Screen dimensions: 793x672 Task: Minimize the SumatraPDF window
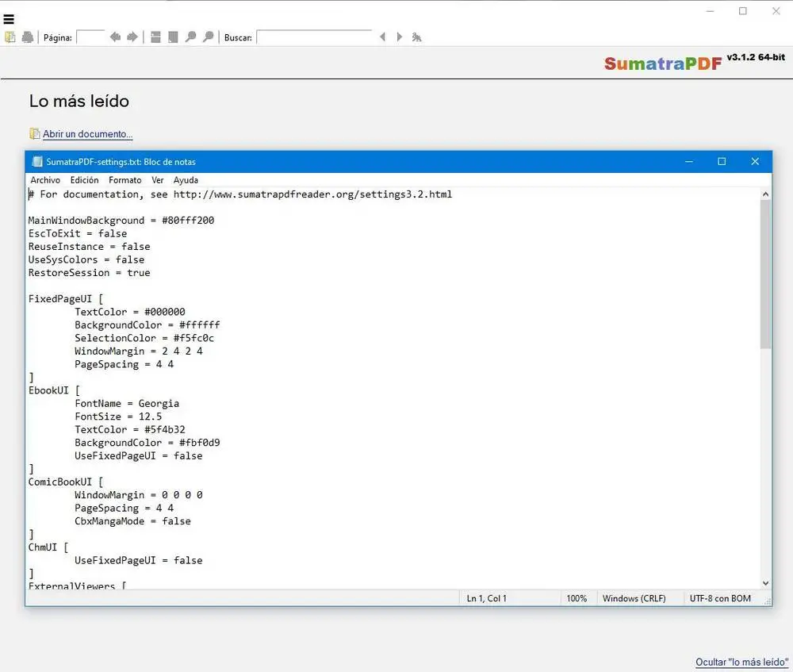tap(710, 11)
